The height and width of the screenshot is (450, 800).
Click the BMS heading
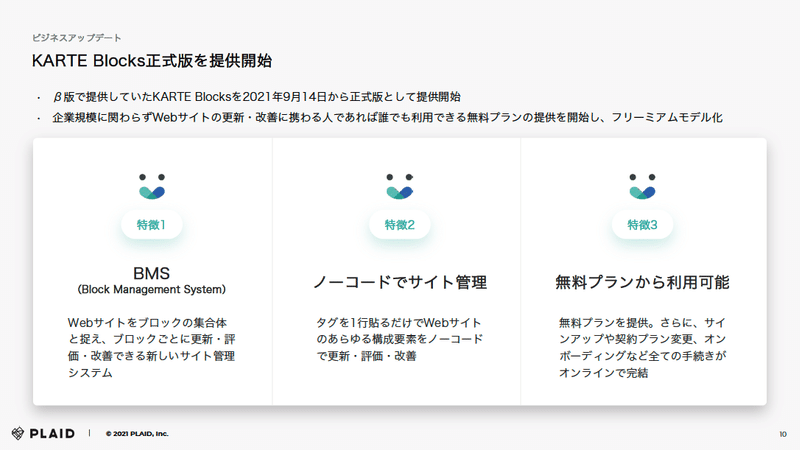tap(152, 273)
